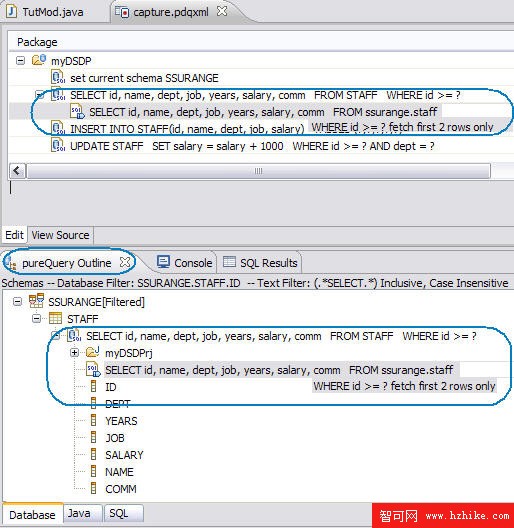Viewport: 514px width, 528px height.
Task: Click the SSURANGE schema icon
Action: [36, 301]
